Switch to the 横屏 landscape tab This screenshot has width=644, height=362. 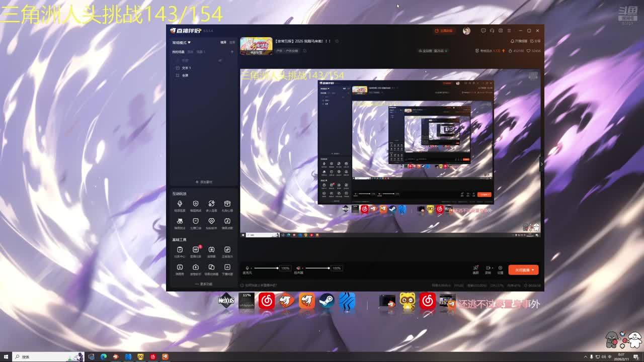223,43
